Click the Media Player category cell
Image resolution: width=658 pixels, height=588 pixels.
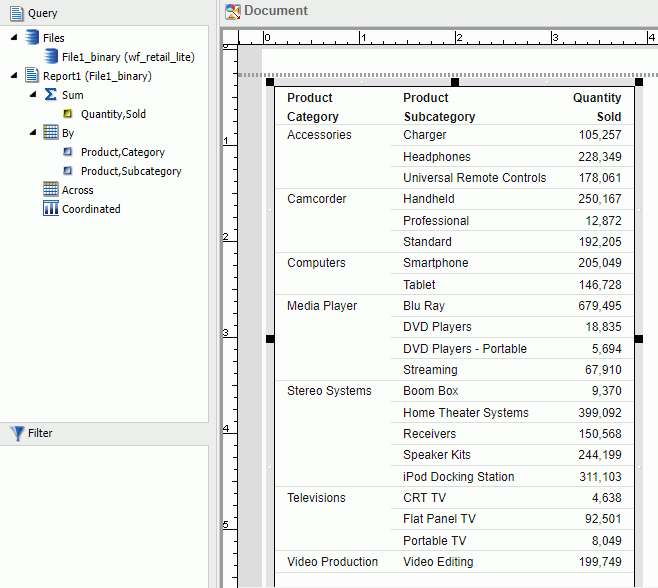tap(321, 306)
